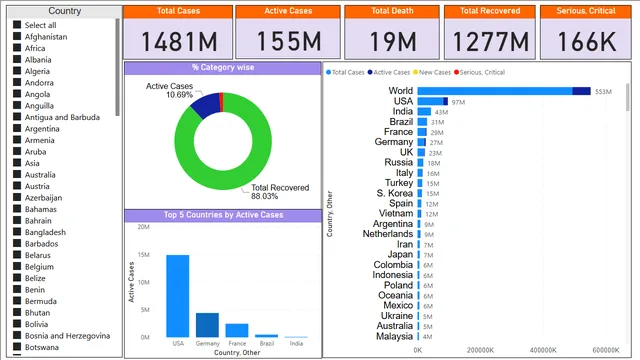This screenshot has height=360, width=640.
Task: Tick the Antigua and Barbuda checkbox
Action: (x=17, y=117)
